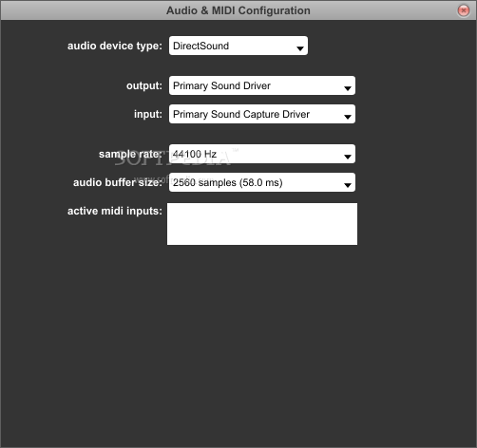Open the audio device type dropdown
477x448 pixels.
pyautogui.click(x=238, y=46)
